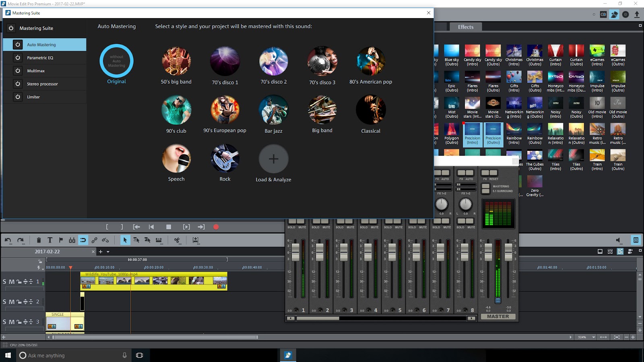Expand the small arrow beside the lightning icon
The height and width of the screenshot is (362, 644).
tap(43, 268)
